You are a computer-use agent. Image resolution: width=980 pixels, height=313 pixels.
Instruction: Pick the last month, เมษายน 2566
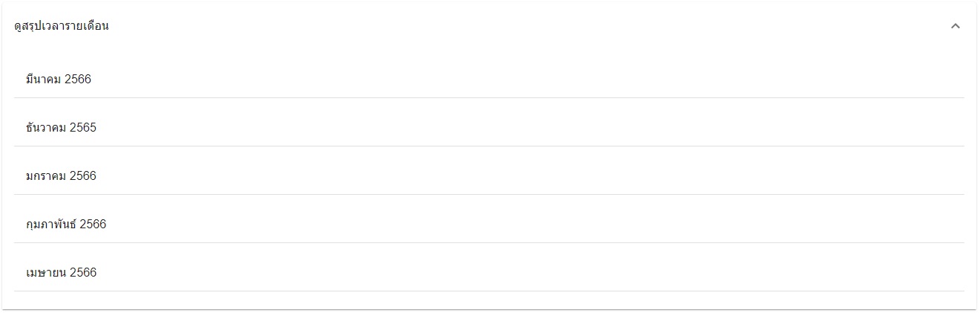click(x=489, y=272)
